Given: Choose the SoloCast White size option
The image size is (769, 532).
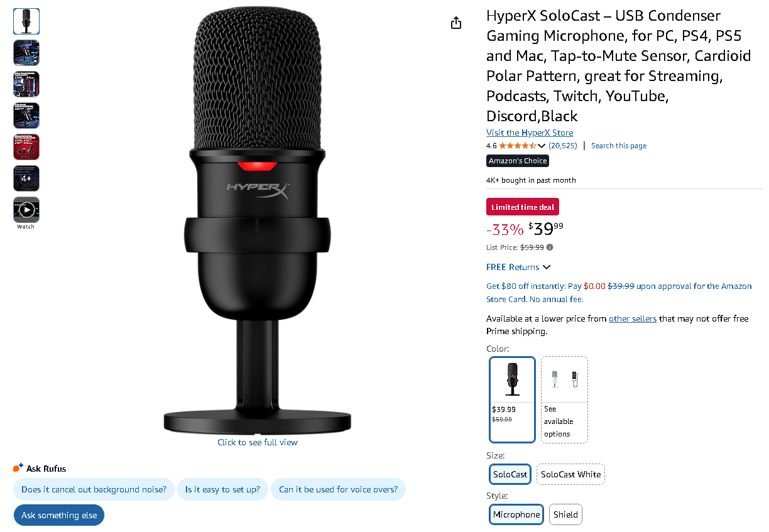Looking at the screenshot, I should (x=570, y=474).
